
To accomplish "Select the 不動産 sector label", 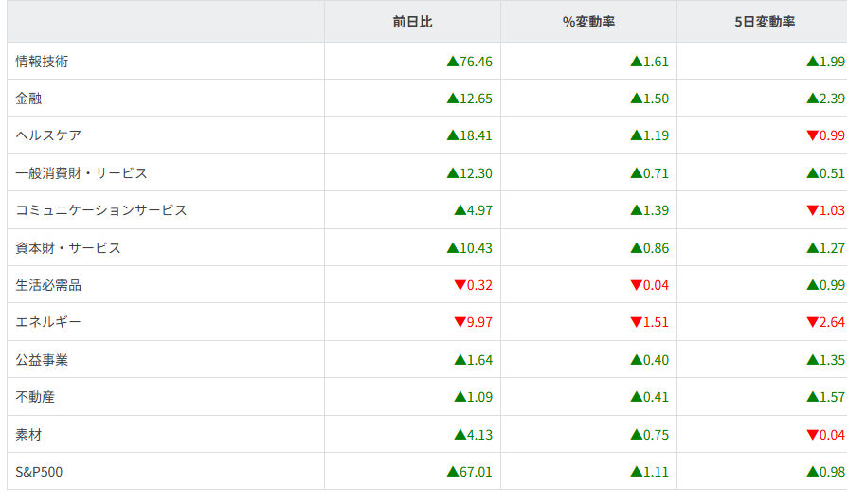I will pyautogui.click(x=35, y=397).
